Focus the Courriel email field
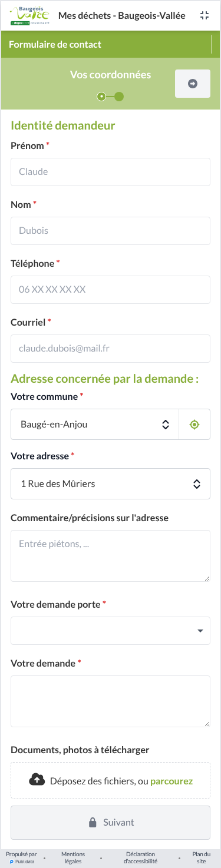Image resolution: width=221 pixels, height=868 pixels. pyautogui.click(x=110, y=349)
